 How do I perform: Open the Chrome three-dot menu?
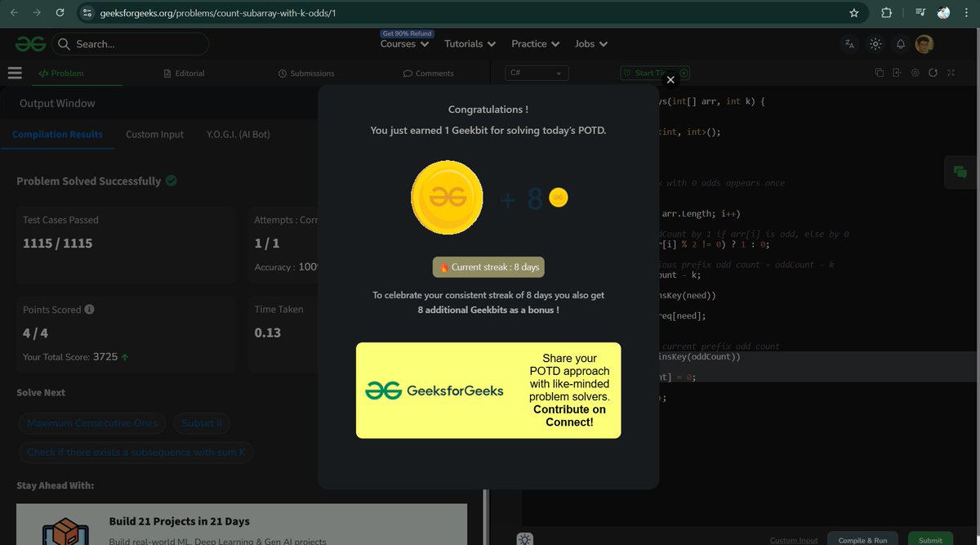966,13
